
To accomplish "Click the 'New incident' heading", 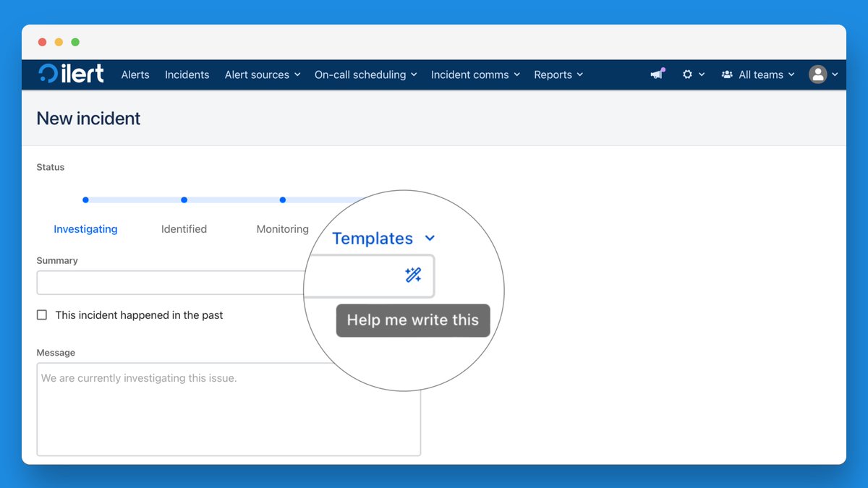I will tap(88, 119).
